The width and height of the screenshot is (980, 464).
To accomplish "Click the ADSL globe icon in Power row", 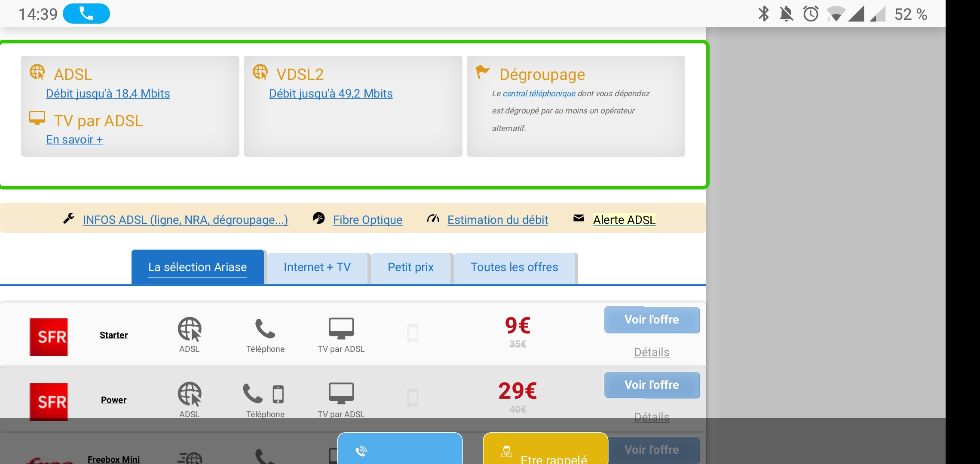I will 190,394.
